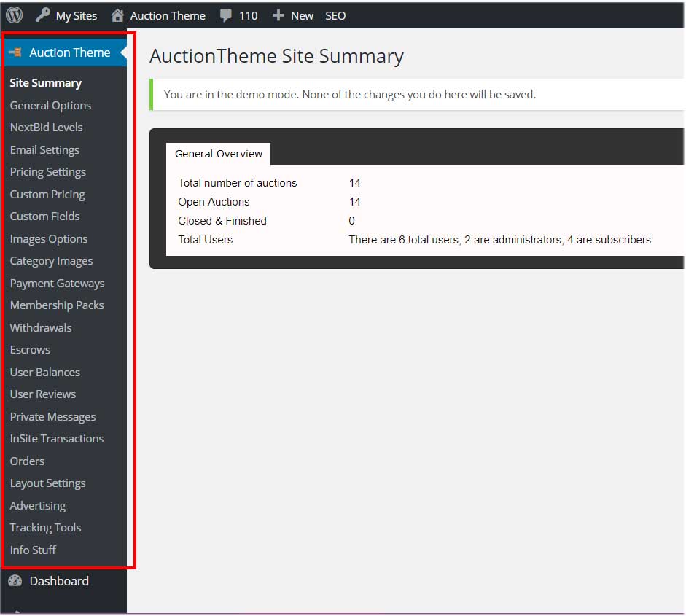Open General Options page
This screenshot has width=686, height=616.
(x=50, y=106)
